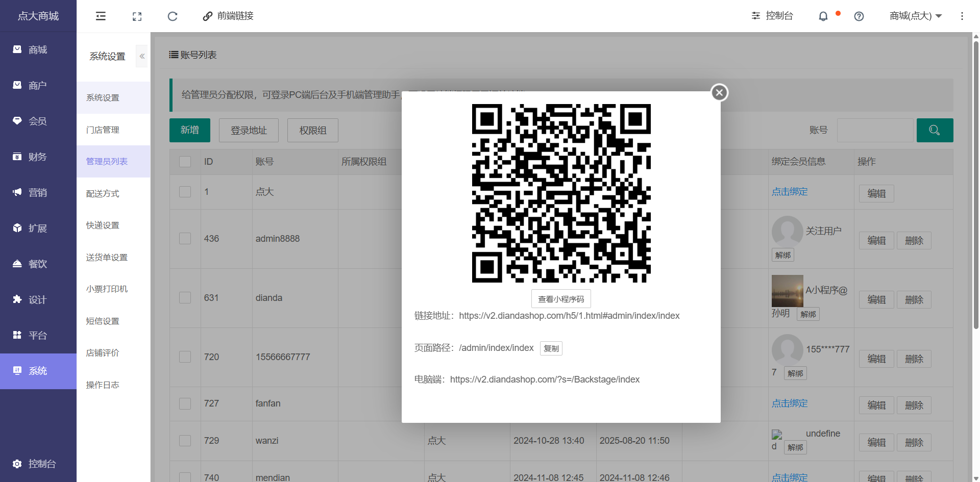Open the 前端链接 front-end link
Viewport: 980px width, 482px height.
tap(228, 16)
